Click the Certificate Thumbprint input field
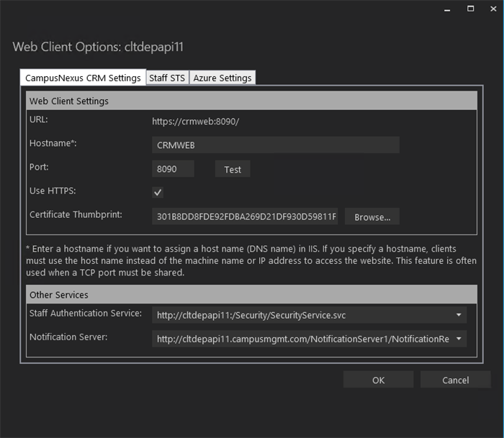504x438 pixels. tap(245, 216)
